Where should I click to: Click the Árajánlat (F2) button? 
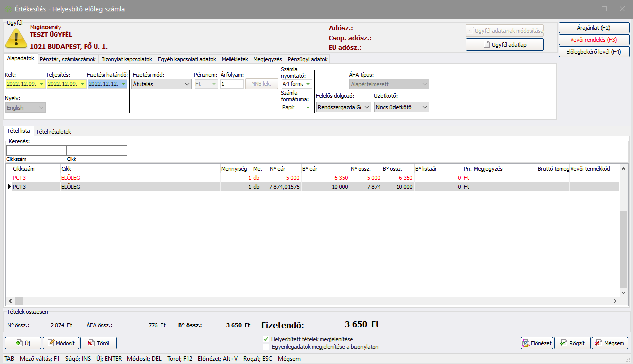[594, 28]
